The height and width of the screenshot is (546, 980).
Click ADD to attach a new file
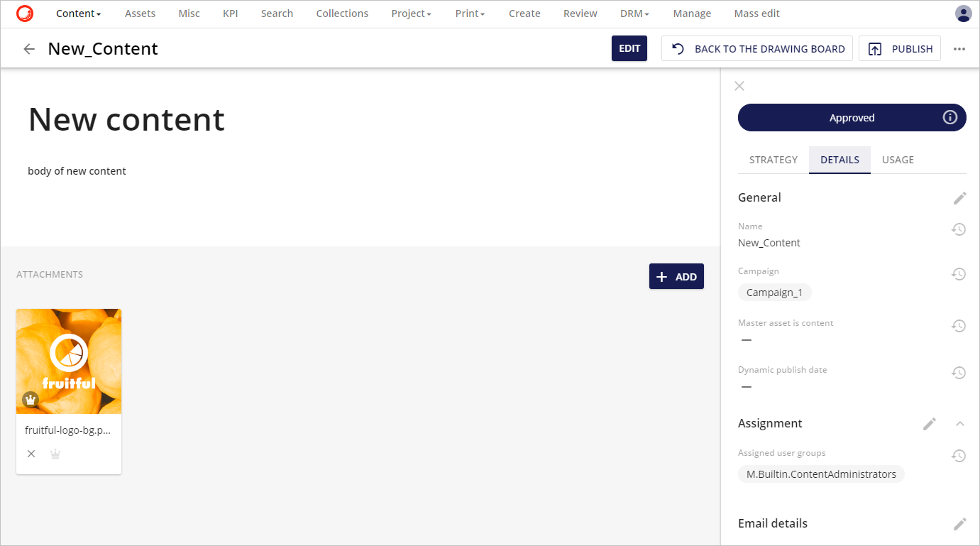676,276
